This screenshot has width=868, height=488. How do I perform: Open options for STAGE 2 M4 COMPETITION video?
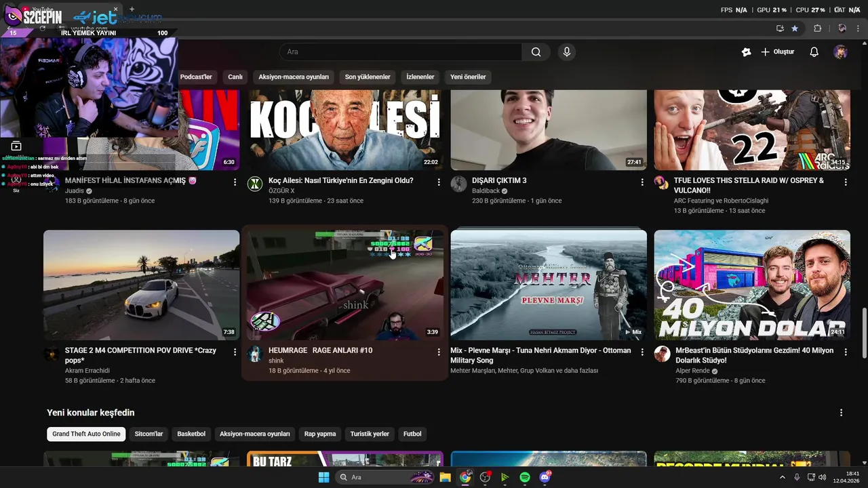point(235,352)
